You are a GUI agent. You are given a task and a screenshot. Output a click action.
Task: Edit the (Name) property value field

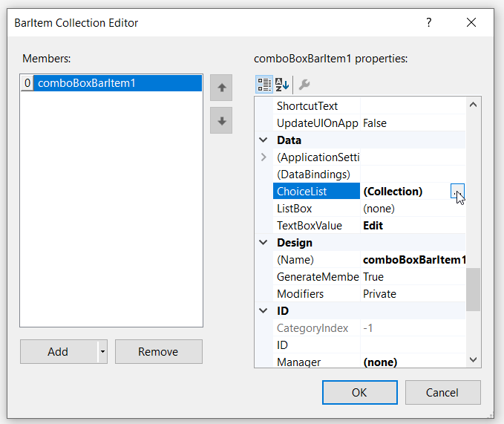pos(413,260)
